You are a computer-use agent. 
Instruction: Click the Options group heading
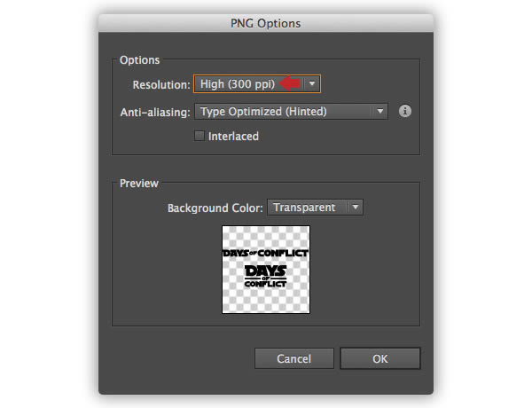point(139,59)
